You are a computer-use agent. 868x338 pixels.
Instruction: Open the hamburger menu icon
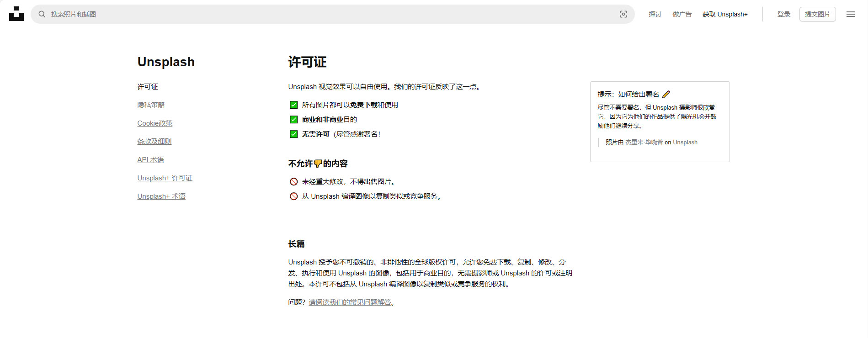[850, 14]
